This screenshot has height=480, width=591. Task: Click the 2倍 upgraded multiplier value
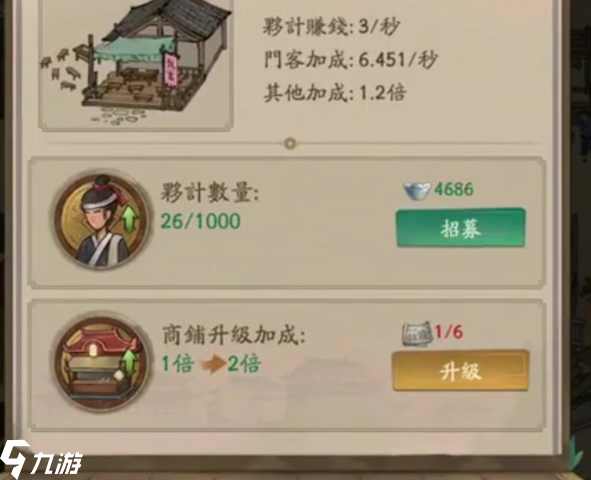(x=244, y=364)
